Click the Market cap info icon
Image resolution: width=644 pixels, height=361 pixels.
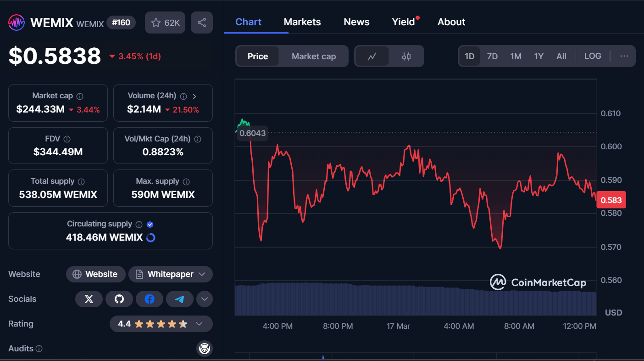click(80, 96)
